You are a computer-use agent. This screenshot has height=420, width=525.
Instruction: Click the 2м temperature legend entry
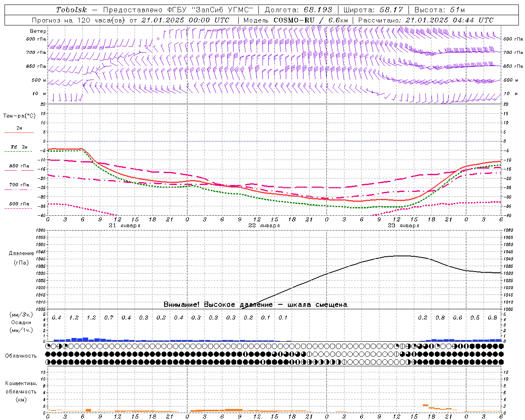coord(19,128)
